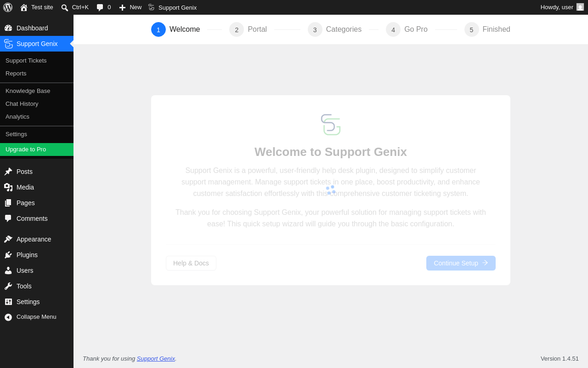Open Plugins label in sidebar
The height and width of the screenshot is (368, 588).
pos(27,255)
